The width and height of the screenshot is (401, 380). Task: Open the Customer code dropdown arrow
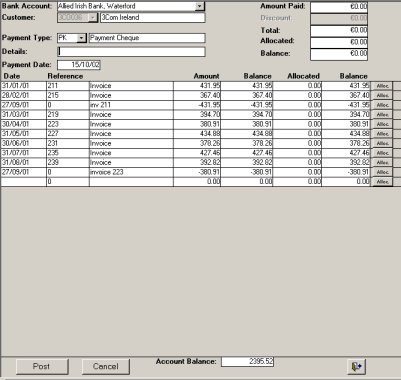click(93, 18)
